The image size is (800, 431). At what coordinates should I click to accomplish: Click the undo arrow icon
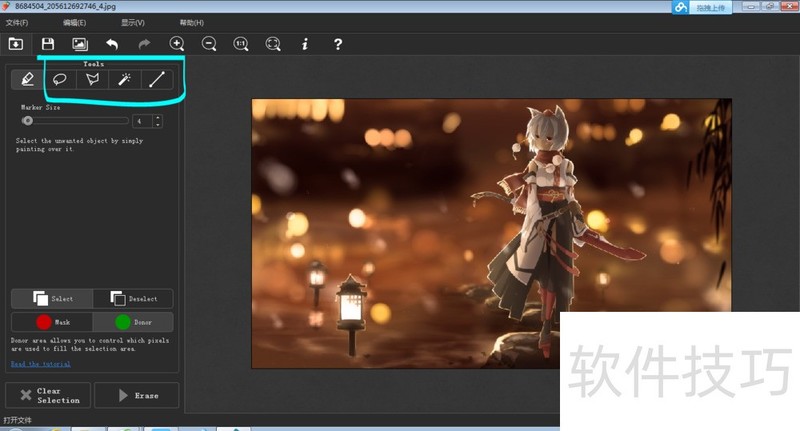pos(112,44)
